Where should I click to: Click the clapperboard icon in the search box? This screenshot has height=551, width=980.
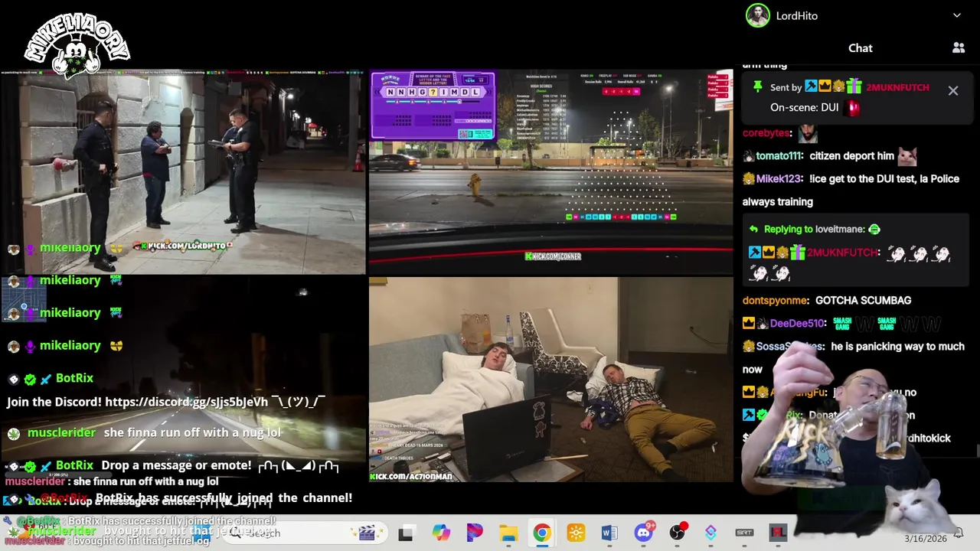(367, 533)
